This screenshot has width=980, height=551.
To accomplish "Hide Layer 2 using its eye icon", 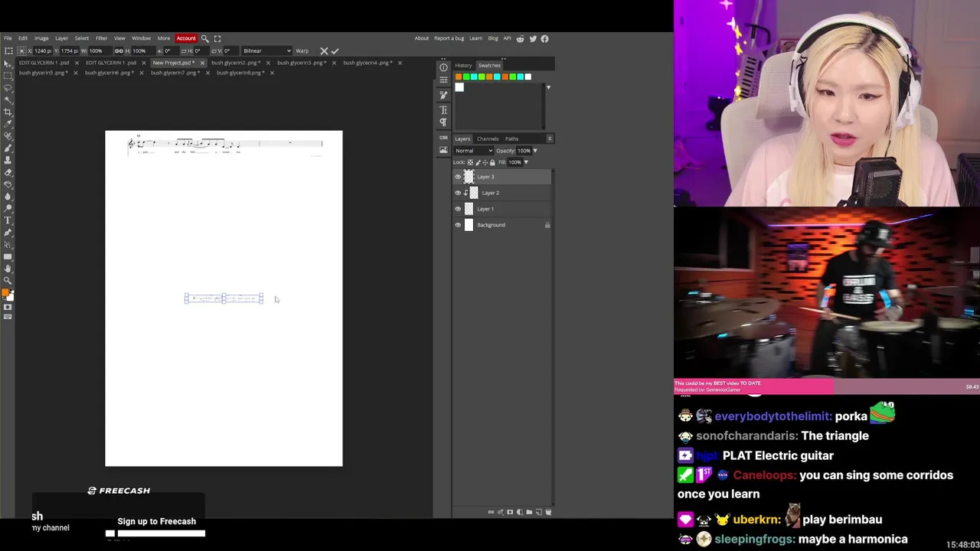I will pyautogui.click(x=458, y=193).
